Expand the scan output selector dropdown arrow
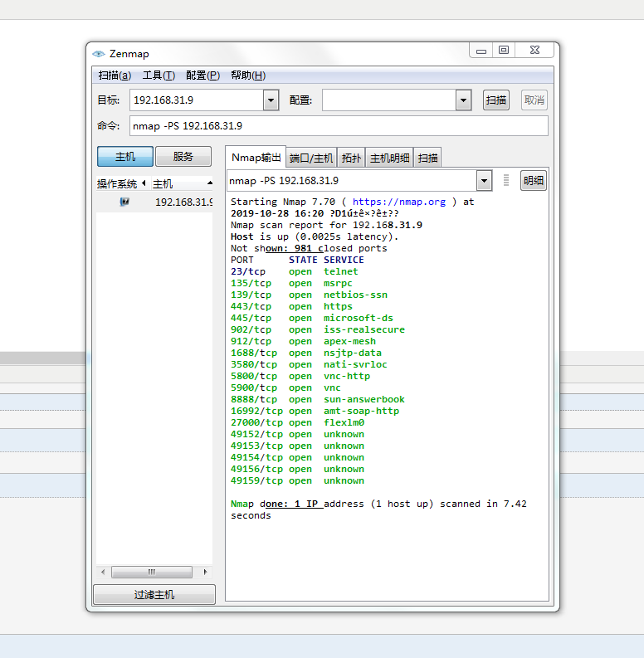 click(x=485, y=181)
